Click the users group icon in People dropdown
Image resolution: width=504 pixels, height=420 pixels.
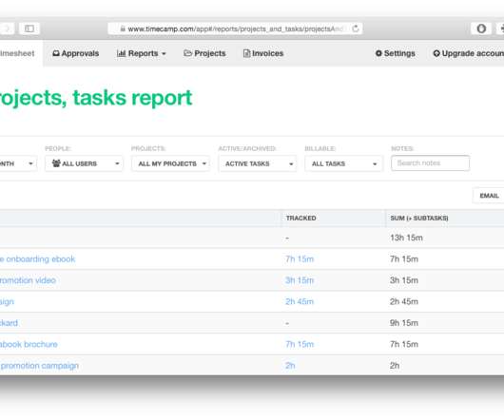(56, 163)
